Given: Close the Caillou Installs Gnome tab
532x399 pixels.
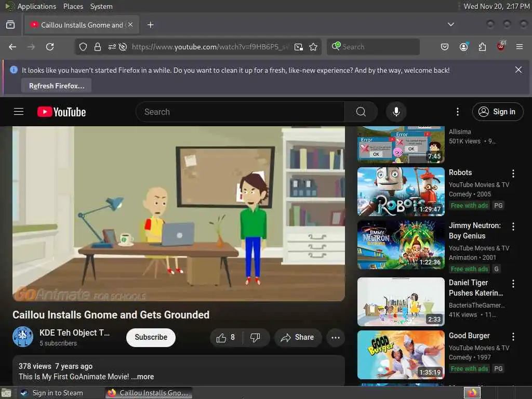Looking at the screenshot, I should (130, 25).
